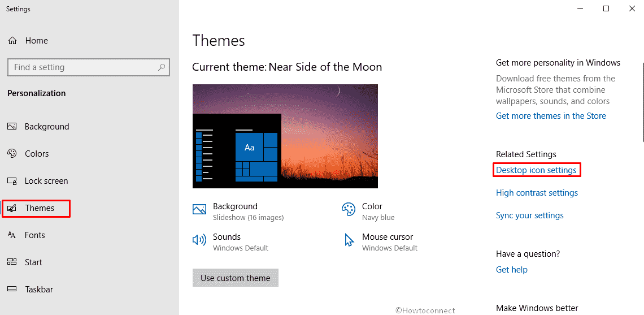Viewport: 644px width, 315px height.
Task: Click the Use custom theme button
Action: tap(236, 278)
